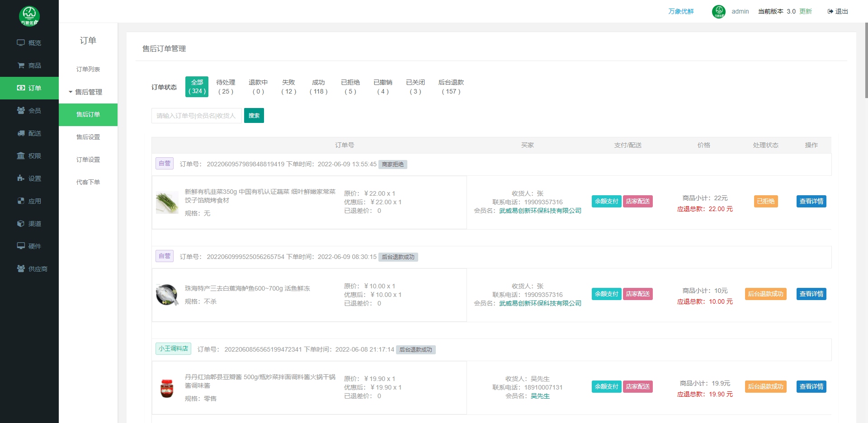
Task: Click the 更新 version link
Action: tap(806, 11)
